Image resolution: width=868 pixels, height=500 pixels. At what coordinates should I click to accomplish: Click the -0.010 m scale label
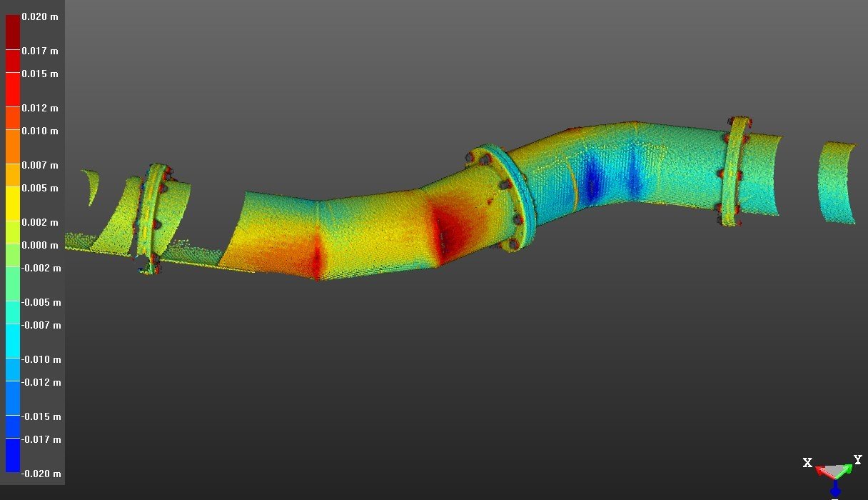pyautogui.click(x=40, y=359)
